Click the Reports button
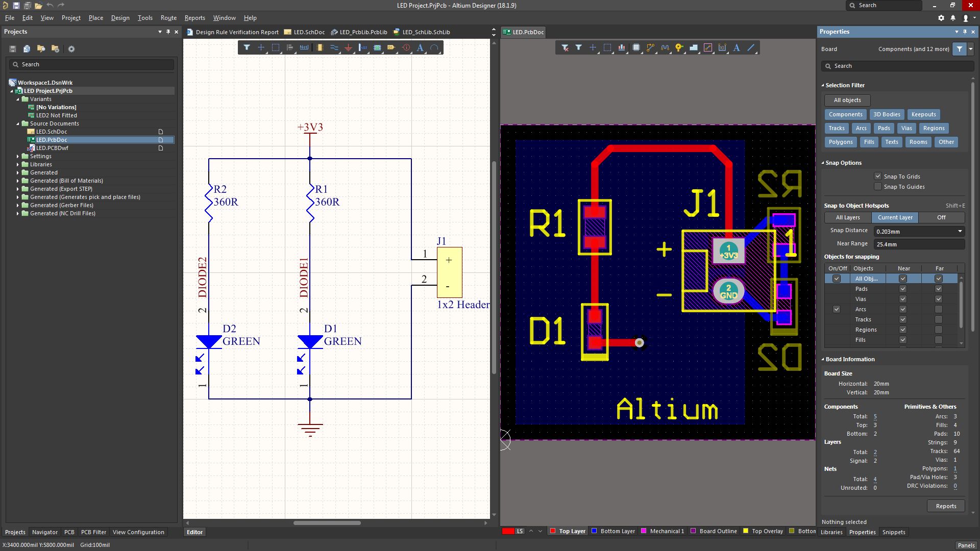980x551 pixels. pyautogui.click(x=946, y=506)
